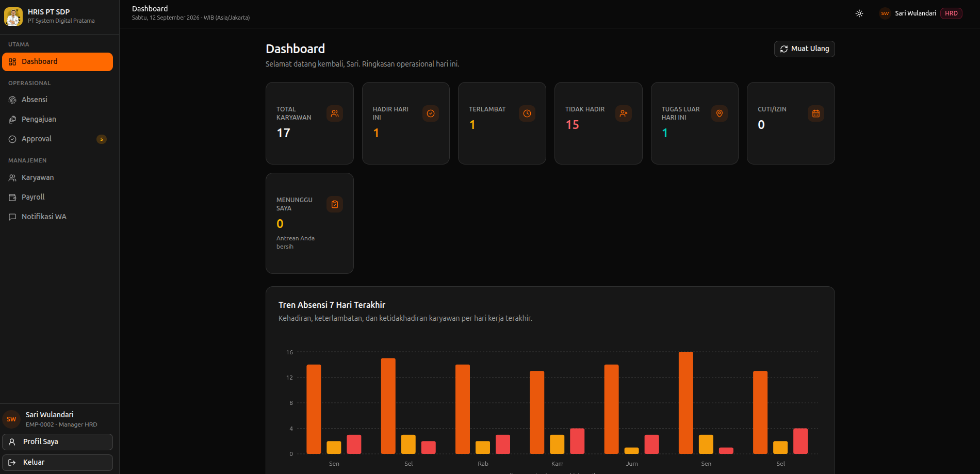Viewport: 980px width, 474px height.
Task: Click 'Tren Absensi 7 Hari Terakhir' heading
Action: [332, 305]
